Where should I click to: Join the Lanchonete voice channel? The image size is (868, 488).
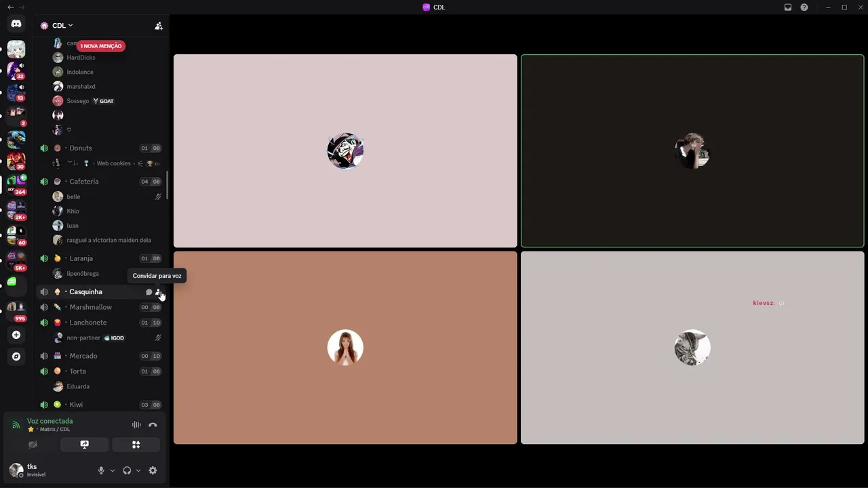tap(100, 323)
